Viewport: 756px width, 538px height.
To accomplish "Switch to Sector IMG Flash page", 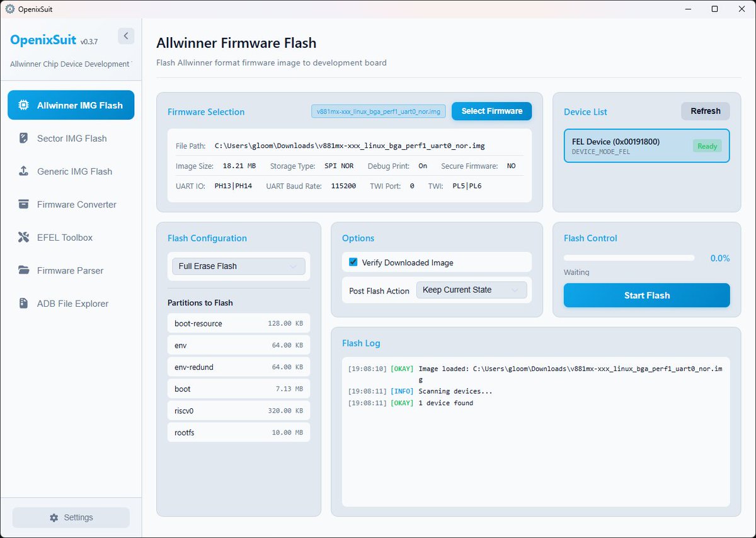I will coord(71,138).
